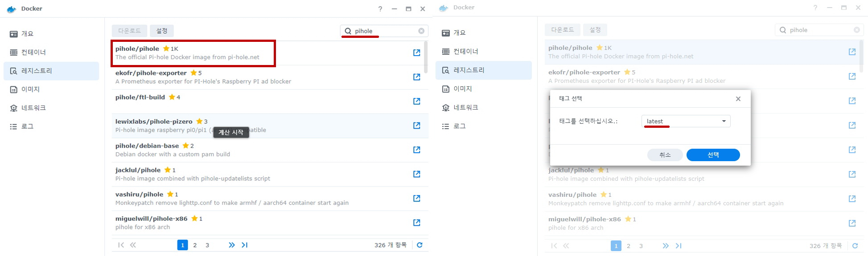Click the search magnifier icon in left window

(348, 31)
